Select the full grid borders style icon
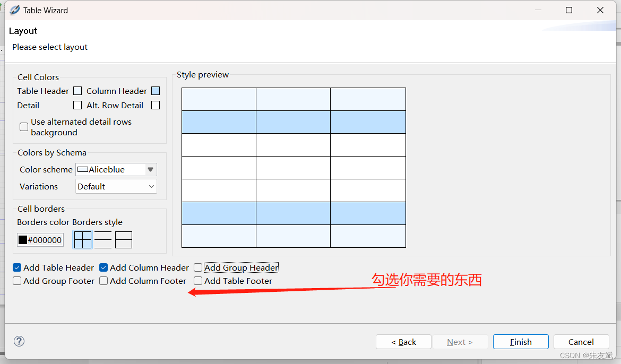This screenshot has width=621, height=364. pos(82,240)
